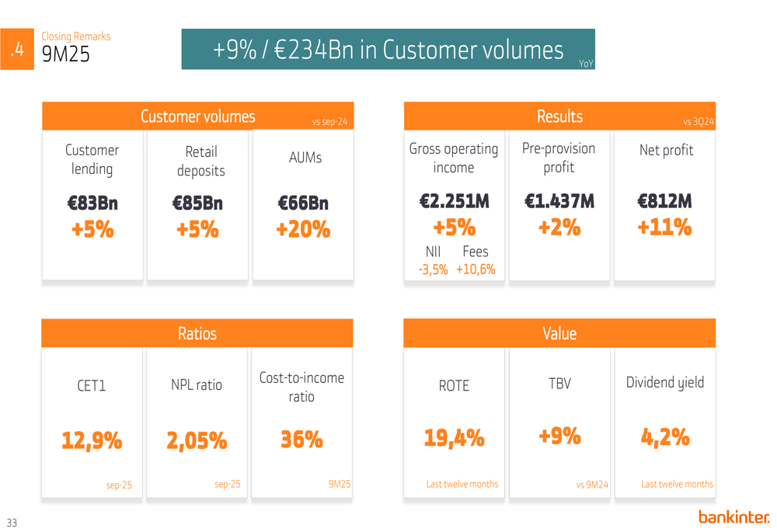777x532 pixels.
Task: Click the bankinter logo
Action: pos(733,517)
